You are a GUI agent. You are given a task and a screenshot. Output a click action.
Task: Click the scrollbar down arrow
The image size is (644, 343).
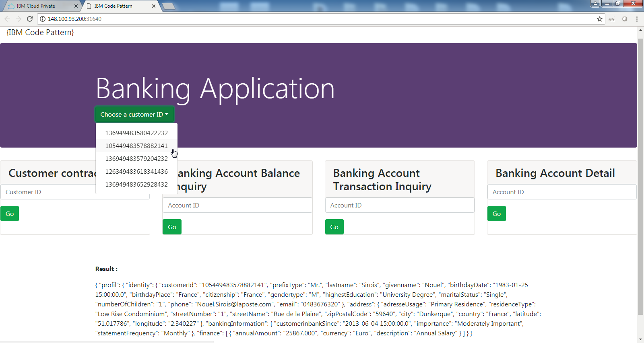coord(640,339)
